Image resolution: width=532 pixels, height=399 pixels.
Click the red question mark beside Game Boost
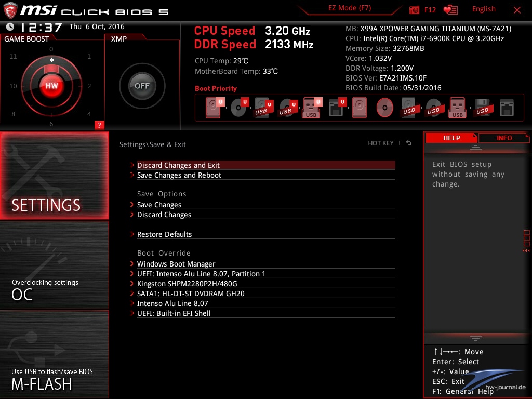[99, 125]
